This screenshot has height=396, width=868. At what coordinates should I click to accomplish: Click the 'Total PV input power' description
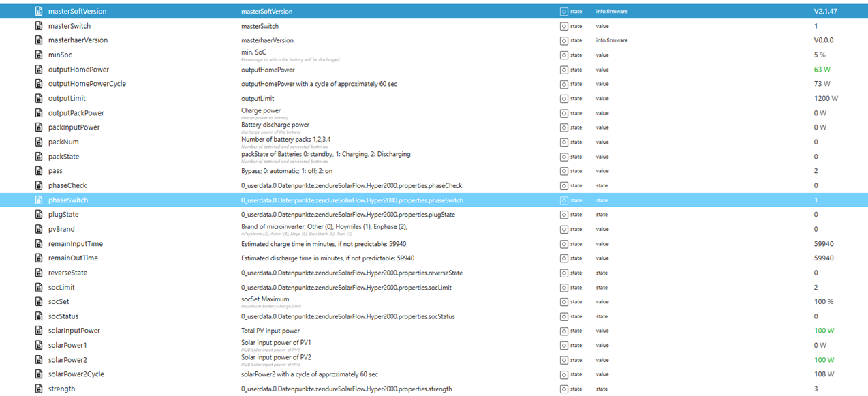pyautogui.click(x=270, y=331)
